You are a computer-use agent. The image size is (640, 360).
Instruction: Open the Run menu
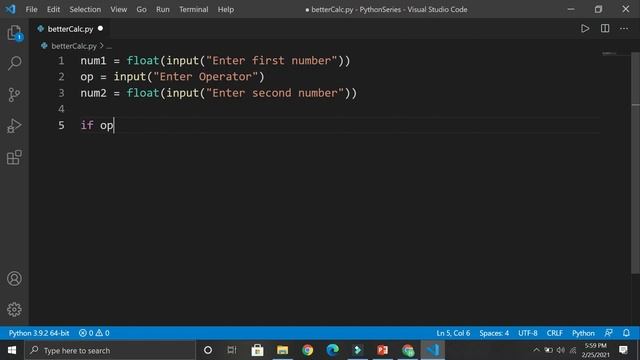tap(162, 9)
